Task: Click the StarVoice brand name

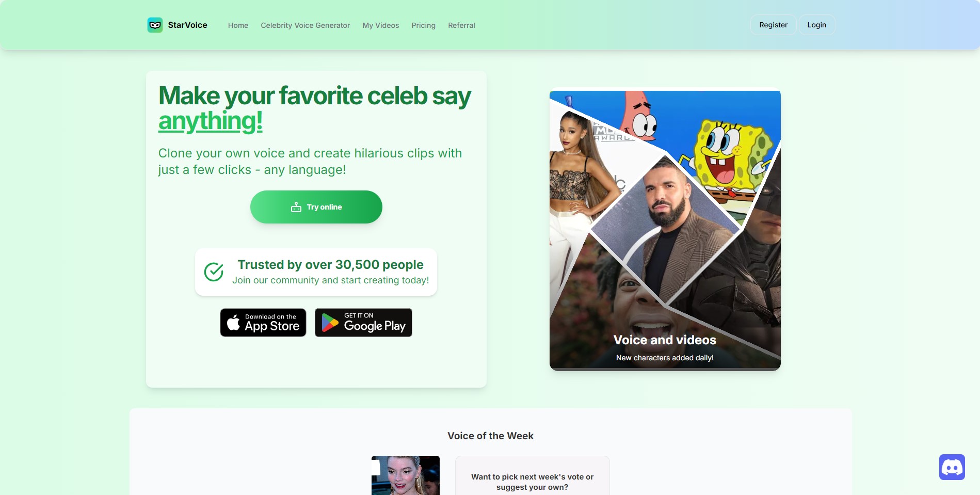Action: point(187,25)
